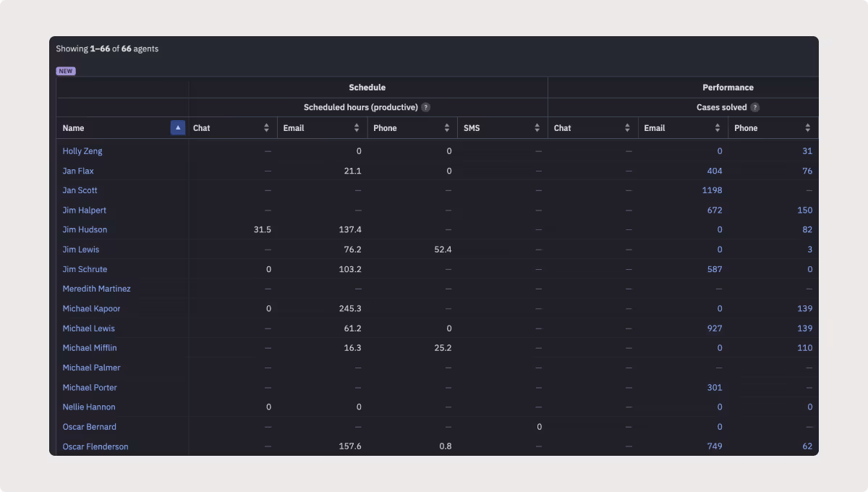Sort by Schedule SMS column
This screenshot has width=868, height=492.
[x=537, y=128]
